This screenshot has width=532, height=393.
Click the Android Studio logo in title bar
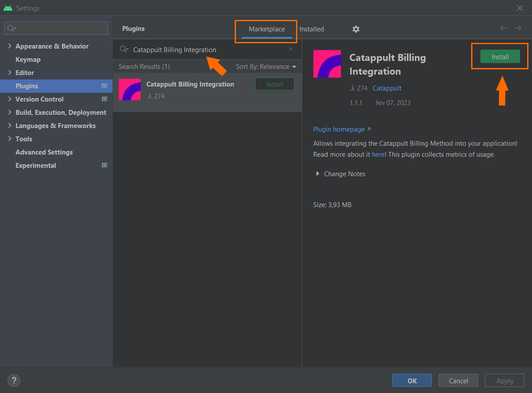point(7,8)
